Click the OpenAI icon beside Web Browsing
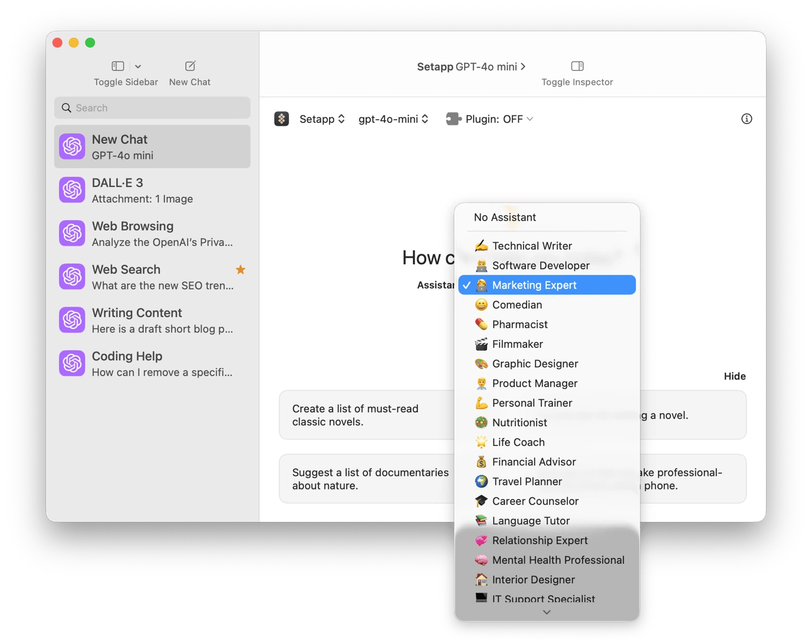 [x=72, y=234]
